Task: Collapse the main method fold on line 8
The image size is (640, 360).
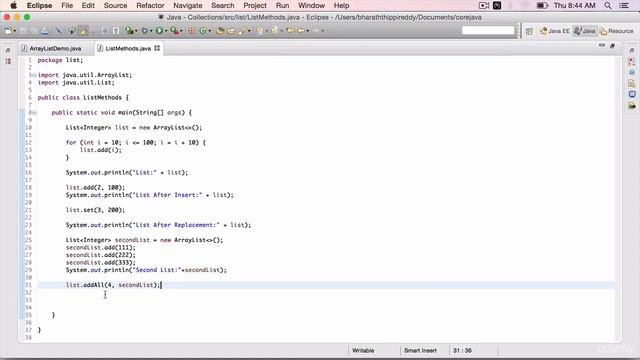Action: [33, 113]
